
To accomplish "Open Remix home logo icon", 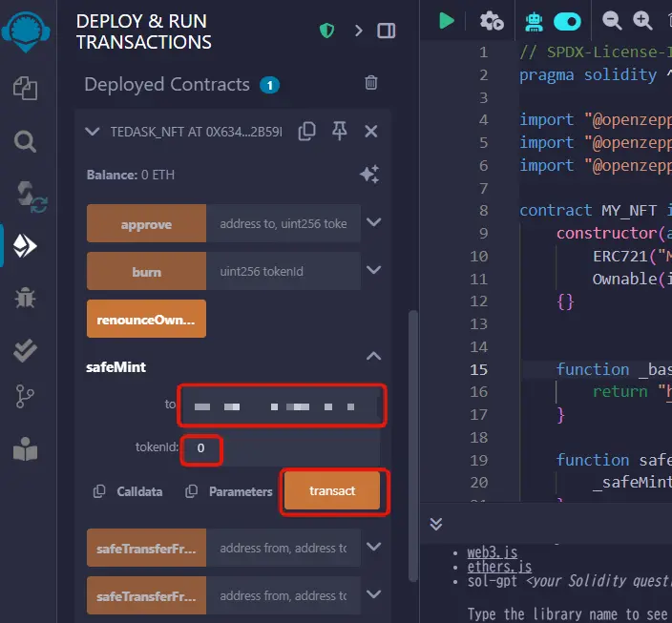I will click(26, 31).
